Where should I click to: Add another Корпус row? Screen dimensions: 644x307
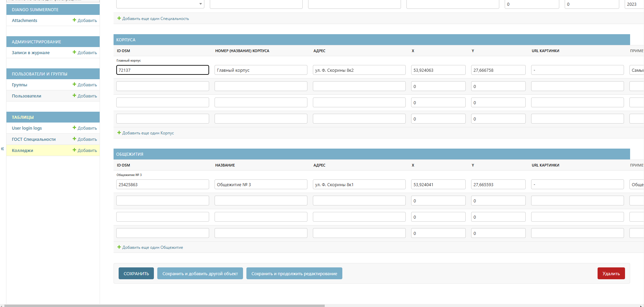click(148, 133)
